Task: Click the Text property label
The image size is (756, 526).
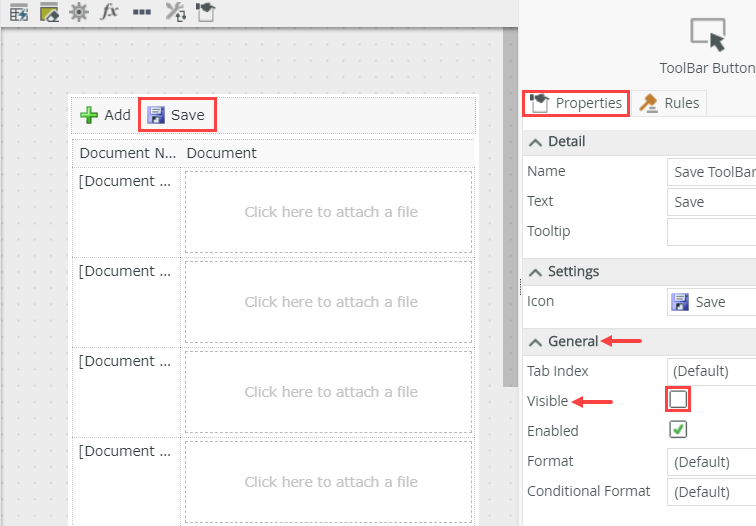Action: [x=540, y=202]
